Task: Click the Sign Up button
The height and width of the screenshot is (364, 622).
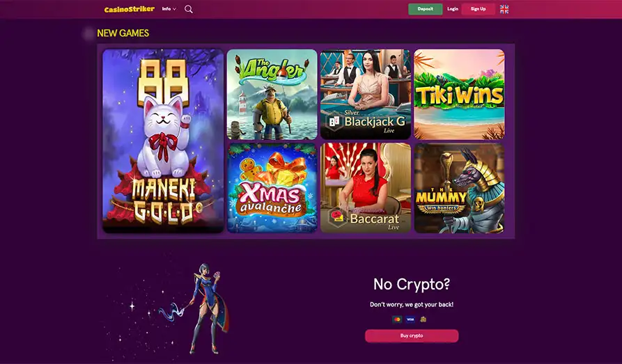Action: point(478,9)
